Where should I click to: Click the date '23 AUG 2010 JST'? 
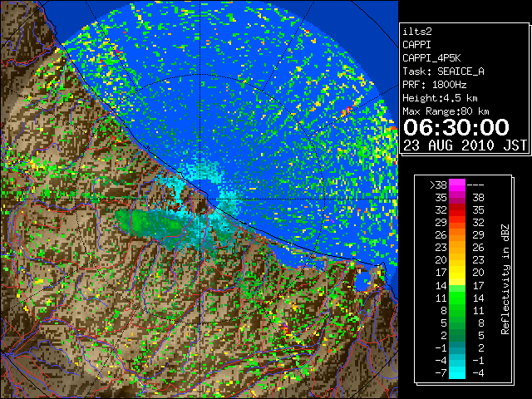(x=465, y=145)
